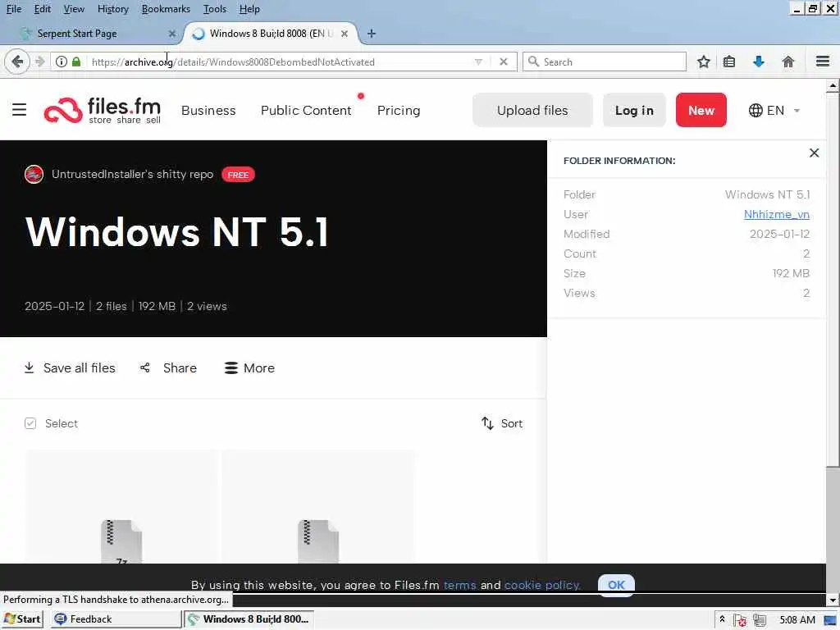The image size is (840, 630).
Task: Click the Upload files button
Action: (532, 110)
